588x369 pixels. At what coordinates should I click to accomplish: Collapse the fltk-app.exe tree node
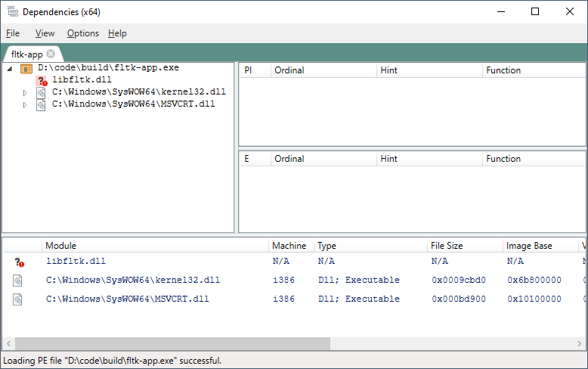[9, 68]
